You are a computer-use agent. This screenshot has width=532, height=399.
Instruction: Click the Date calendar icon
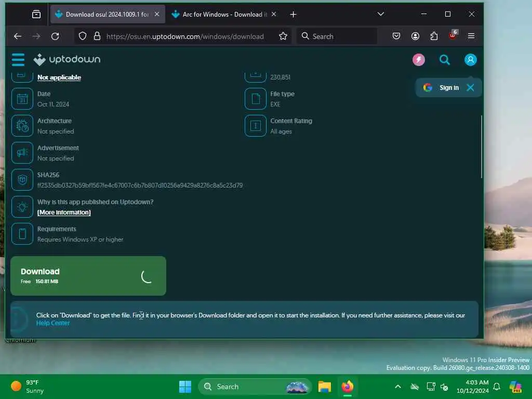22,99
